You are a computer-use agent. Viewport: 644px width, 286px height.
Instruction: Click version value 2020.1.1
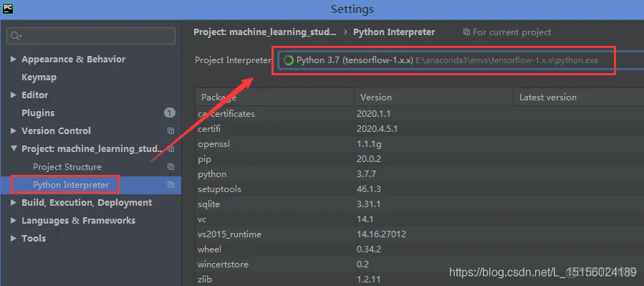374,114
